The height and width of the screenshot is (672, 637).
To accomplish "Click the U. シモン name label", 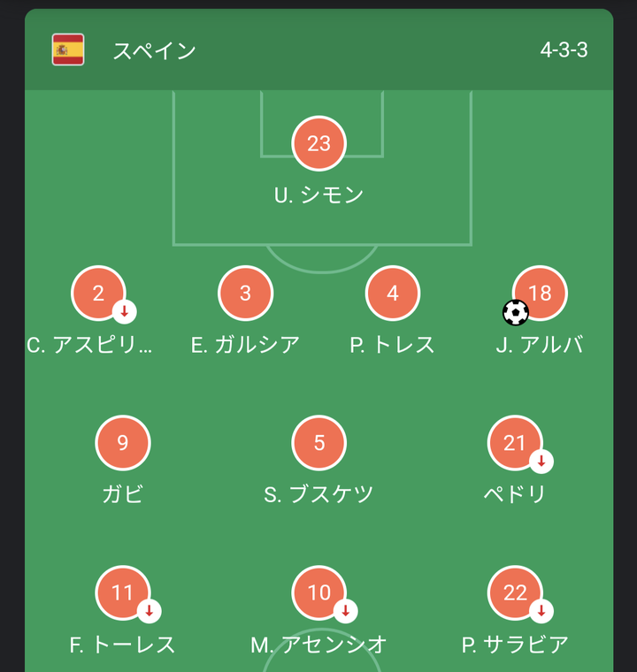I will (318, 195).
